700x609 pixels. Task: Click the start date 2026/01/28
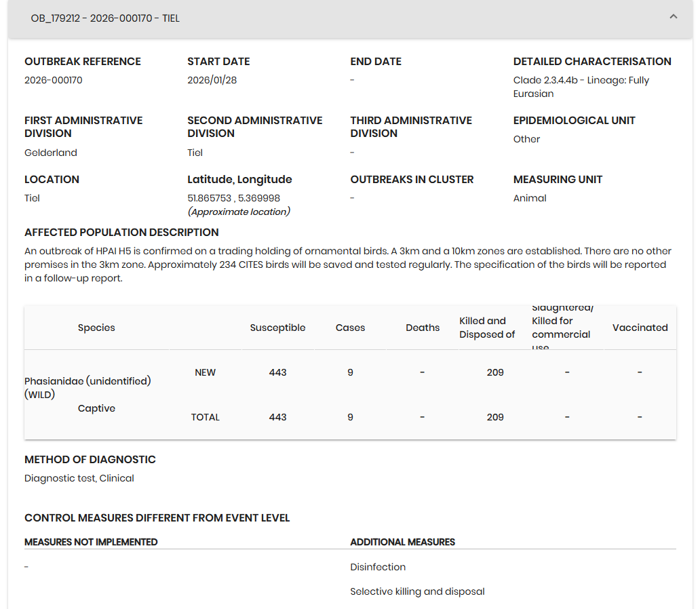212,80
